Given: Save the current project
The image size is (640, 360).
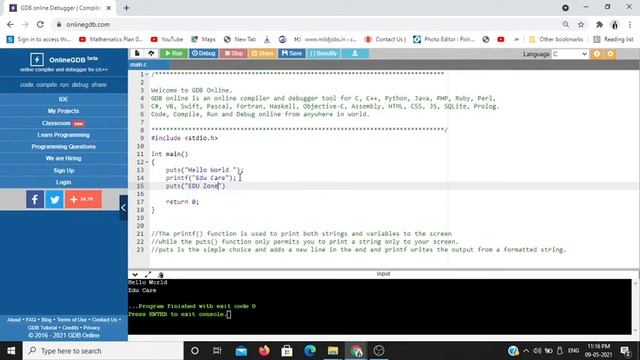Looking at the screenshot, I should pos(292,53).
